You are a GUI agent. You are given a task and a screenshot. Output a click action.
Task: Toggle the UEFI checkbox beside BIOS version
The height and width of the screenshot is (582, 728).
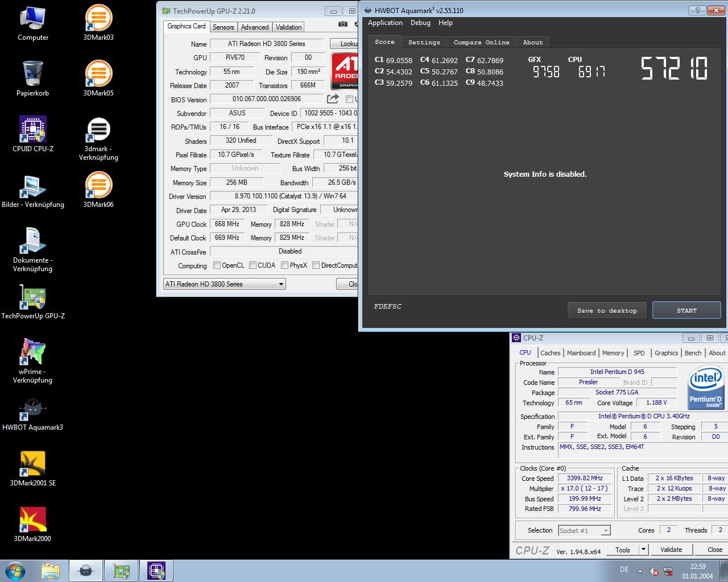[x=349, y=99]
